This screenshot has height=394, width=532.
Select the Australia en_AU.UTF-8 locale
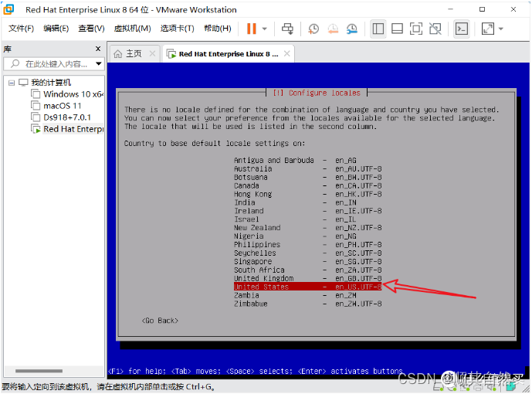[308, 168]
